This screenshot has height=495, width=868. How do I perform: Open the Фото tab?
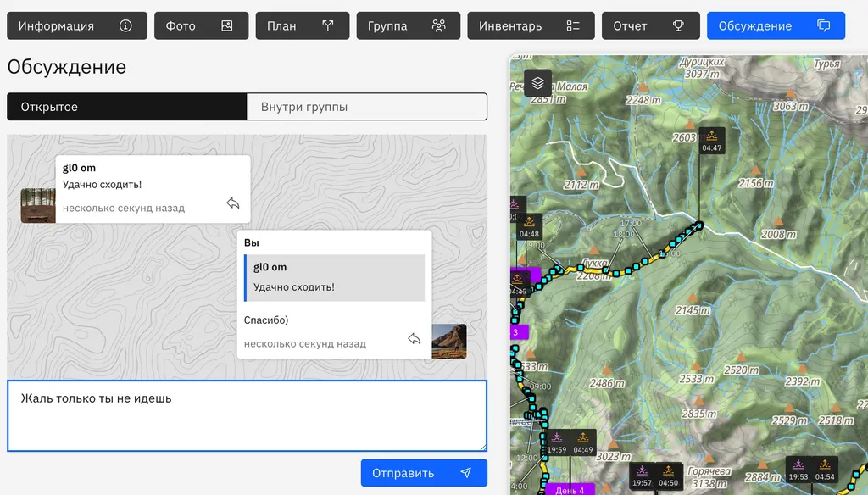201,25
